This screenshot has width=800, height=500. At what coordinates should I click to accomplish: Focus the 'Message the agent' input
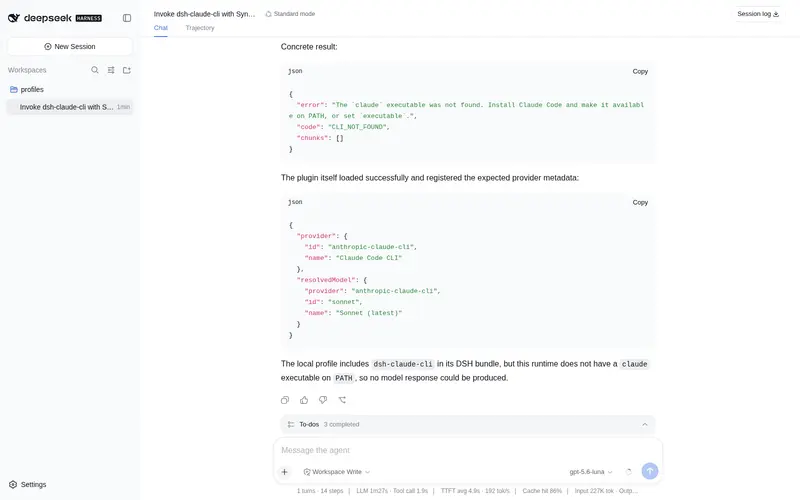click(468, 450)
